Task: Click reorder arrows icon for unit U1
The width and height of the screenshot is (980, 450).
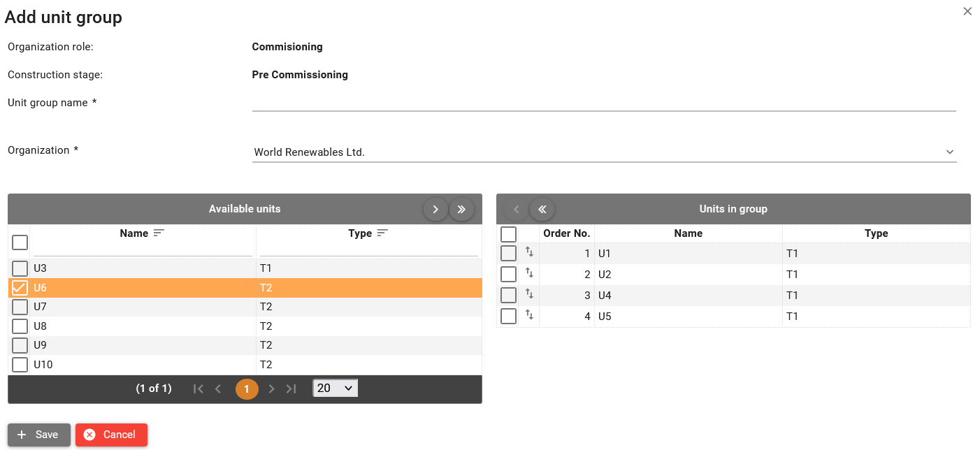Action: tap(529, 252)
